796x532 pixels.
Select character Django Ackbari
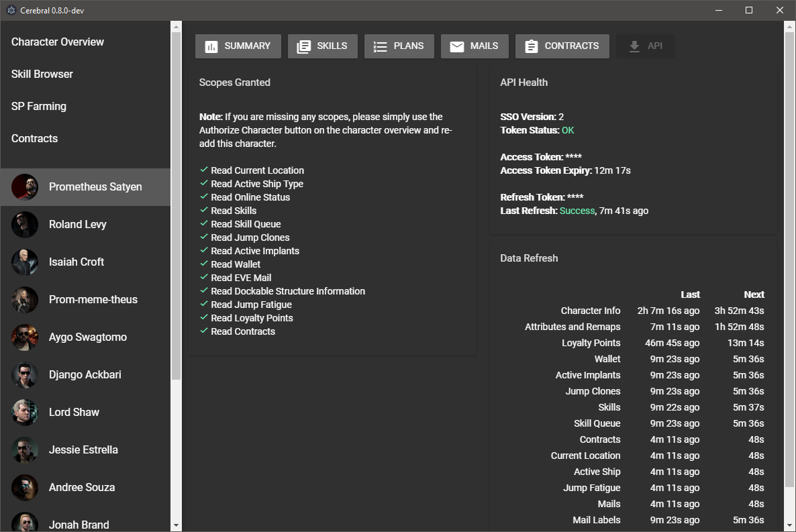click(x=85, y=374)
